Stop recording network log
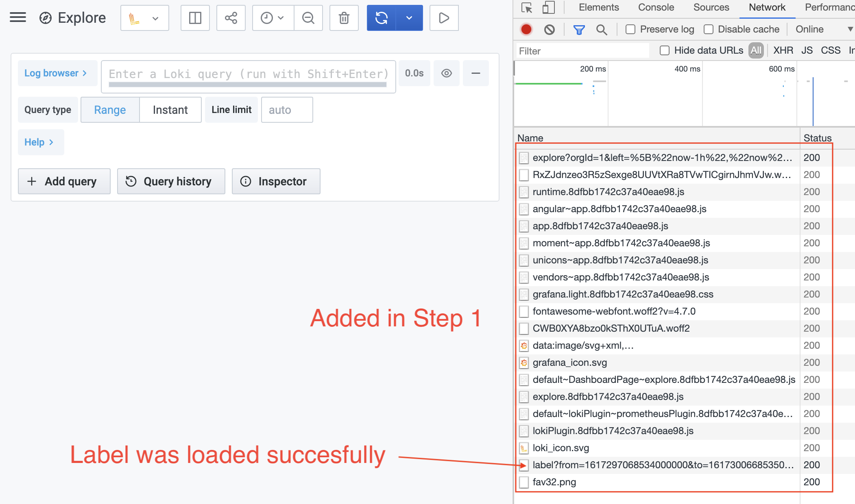 (526, 29)
